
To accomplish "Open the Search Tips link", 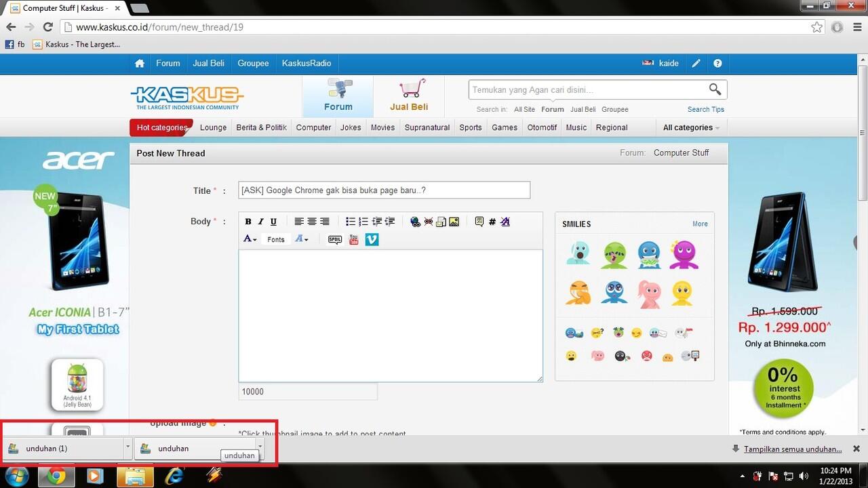I will click(x=705, y=109).
